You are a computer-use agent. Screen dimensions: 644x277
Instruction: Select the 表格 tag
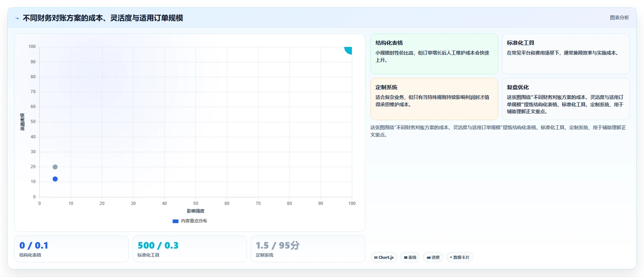click(x=410, y=257)
